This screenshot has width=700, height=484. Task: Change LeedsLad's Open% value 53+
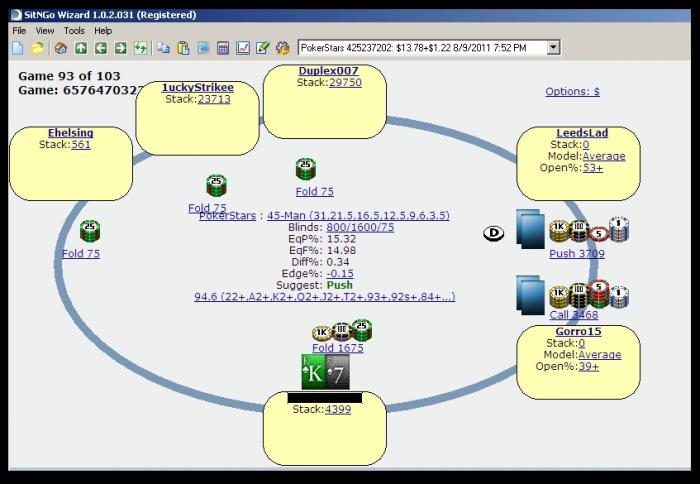pyautogui.click(x=593, y=168)
